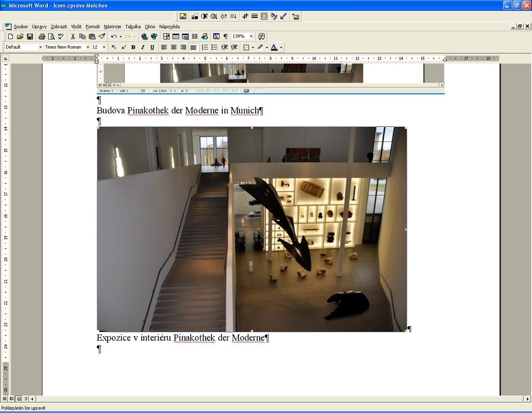Cut the selection with scissors icon
This screenshot has height=413, width=532.
(x=73, y=36)
